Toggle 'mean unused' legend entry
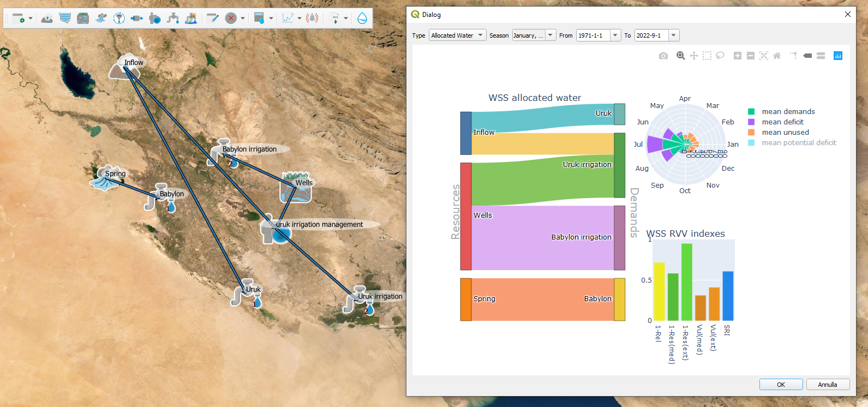The height and width of the screenshot is (407, 868). pos(779,132)
